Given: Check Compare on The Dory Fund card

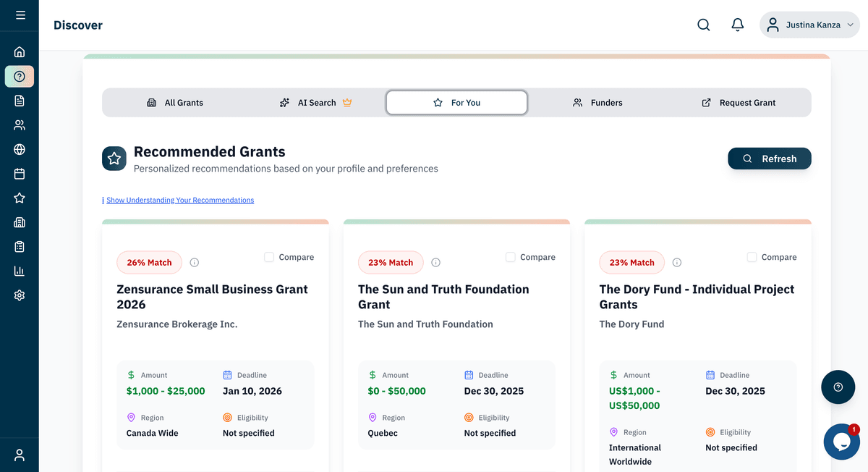Looking at the screenshot, I should pos(752,257).
